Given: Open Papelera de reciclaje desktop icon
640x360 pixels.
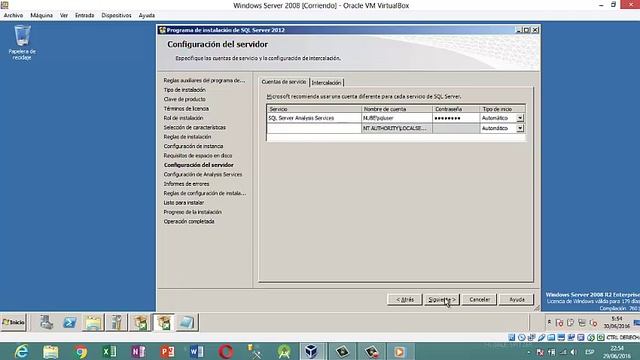Looking at the screenshot, I should tap(22, 42).
